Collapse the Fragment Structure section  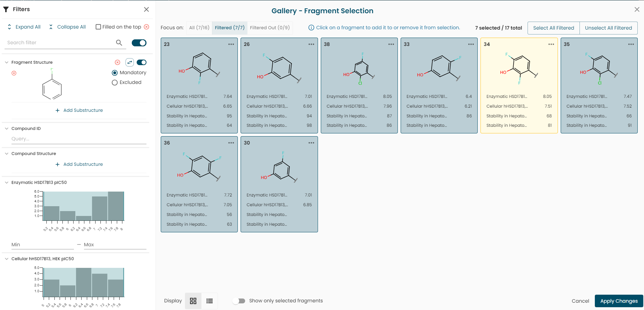pos(7,62)
